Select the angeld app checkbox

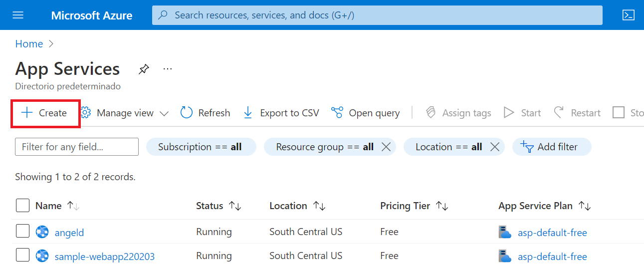(22, 232)
